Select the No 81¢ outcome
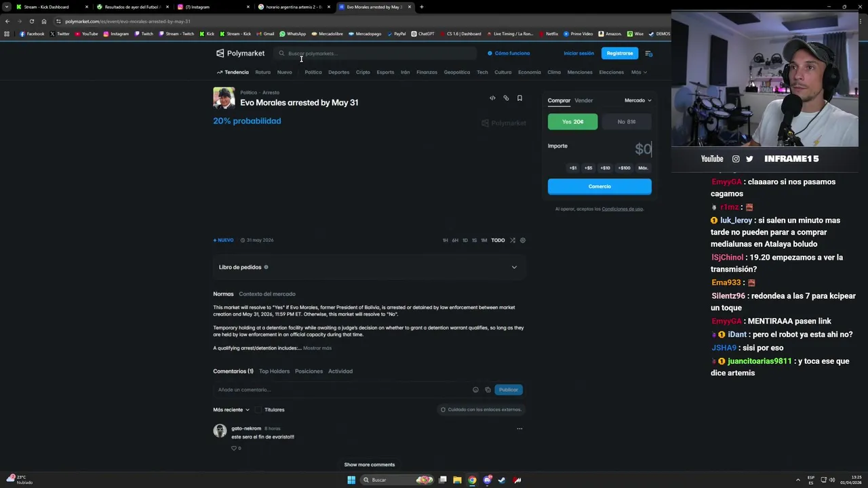The image size is (868, 488). click(627, 122)
